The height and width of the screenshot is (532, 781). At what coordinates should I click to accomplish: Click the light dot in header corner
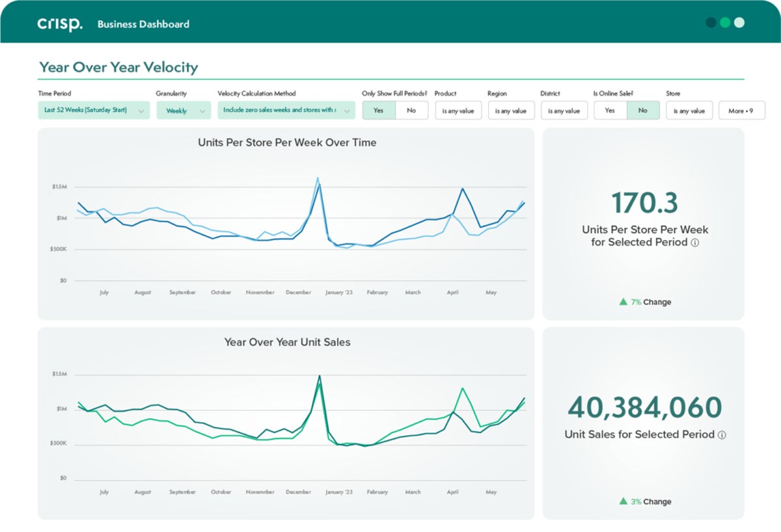coord(739,23)
